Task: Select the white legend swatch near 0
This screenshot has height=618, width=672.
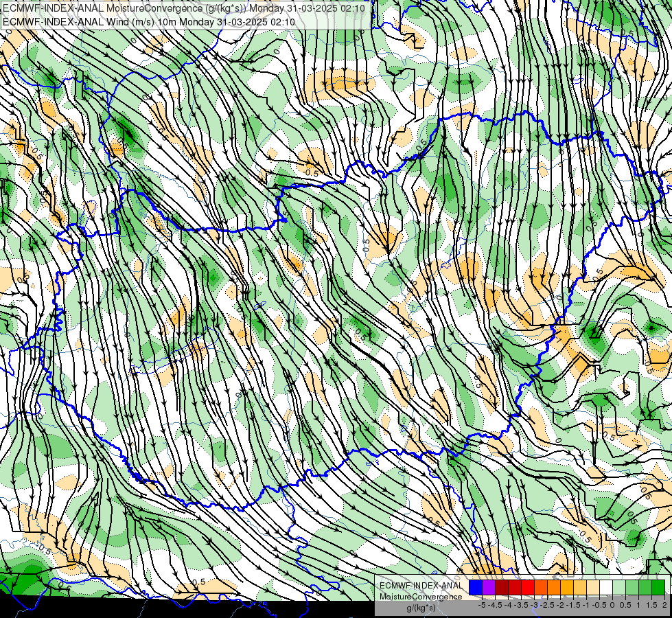Action: pyautogui.click(x=605, y=588)
